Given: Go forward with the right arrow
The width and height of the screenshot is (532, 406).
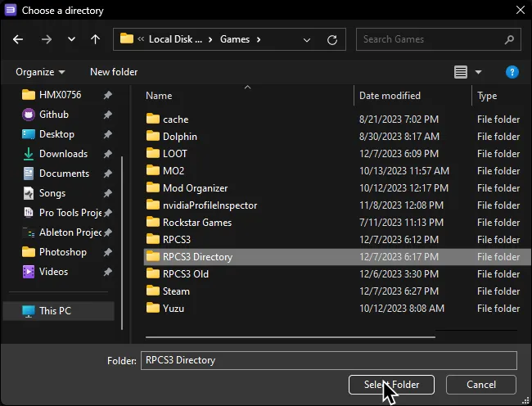Looking at the screenshot, I should point(47,39).
